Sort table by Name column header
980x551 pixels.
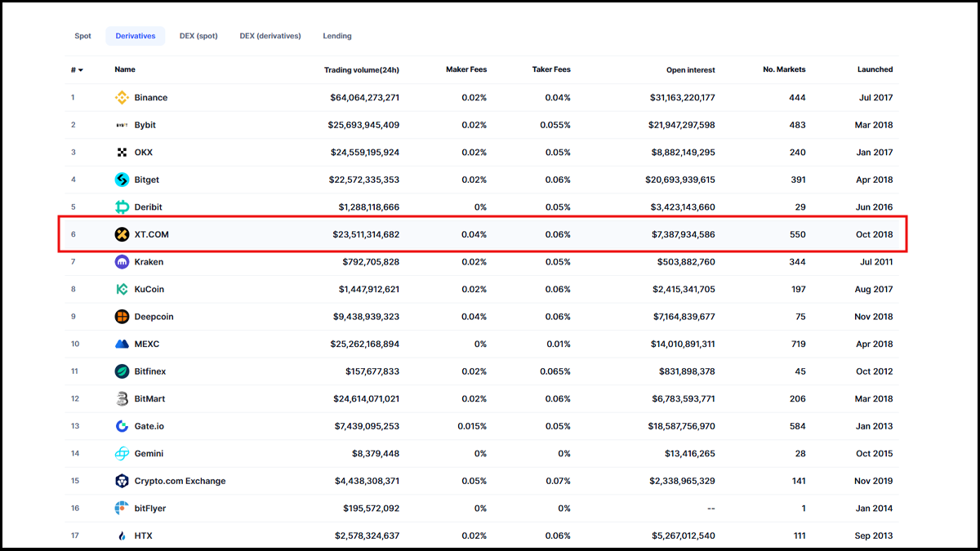click(x=125, y=70)
